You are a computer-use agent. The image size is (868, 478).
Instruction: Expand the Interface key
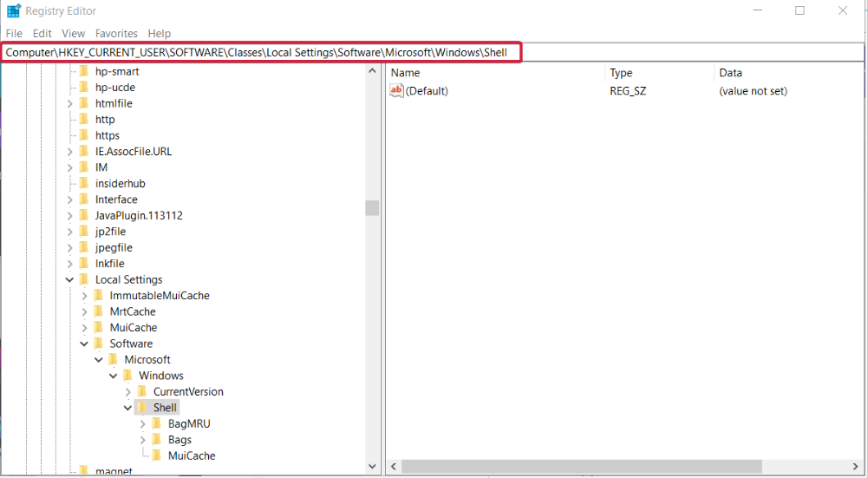tap(69, 200)
